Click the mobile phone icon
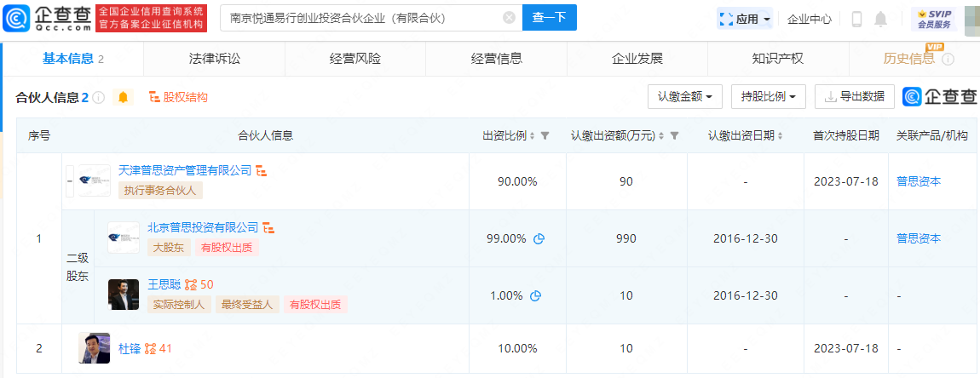The width and height of the screenshot is (980, 378). 856,20
